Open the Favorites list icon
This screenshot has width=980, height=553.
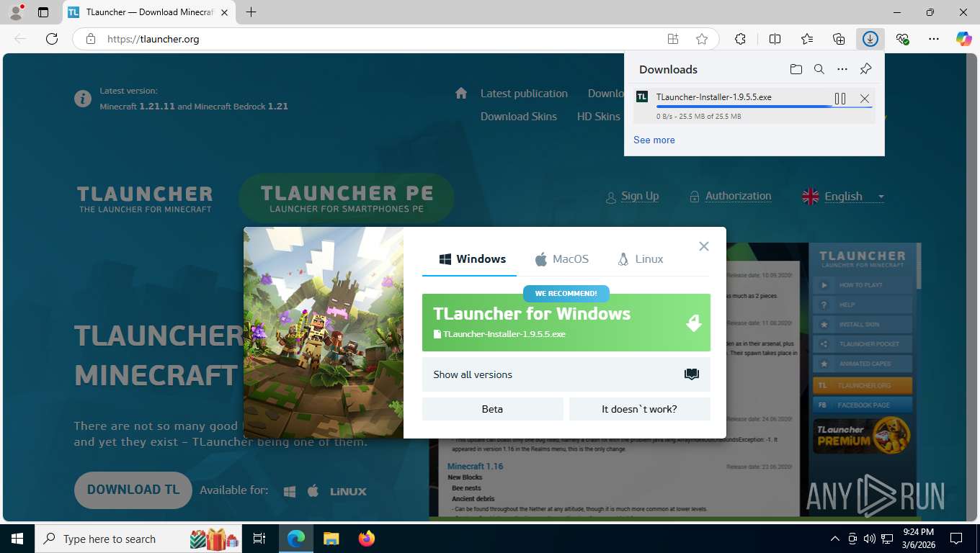(x=807, y=39)
